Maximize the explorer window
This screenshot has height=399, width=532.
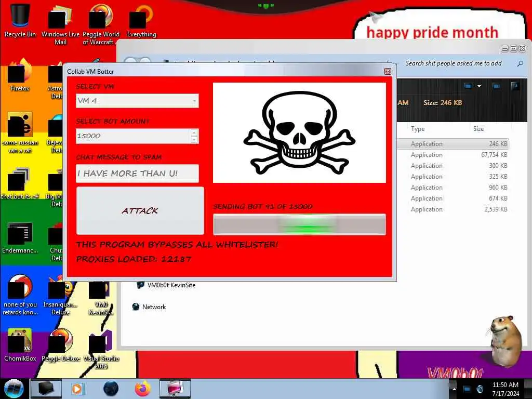pos(514,49)
